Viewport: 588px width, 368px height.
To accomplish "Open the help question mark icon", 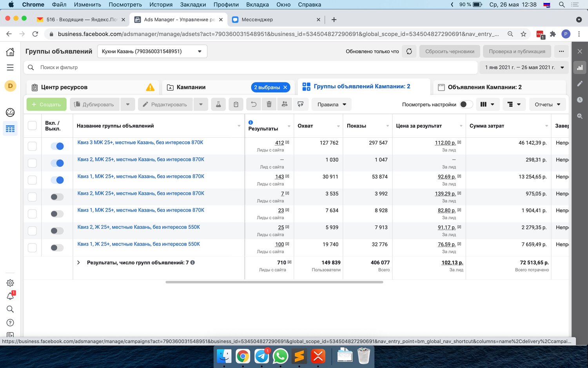I will tap(10, 322).
